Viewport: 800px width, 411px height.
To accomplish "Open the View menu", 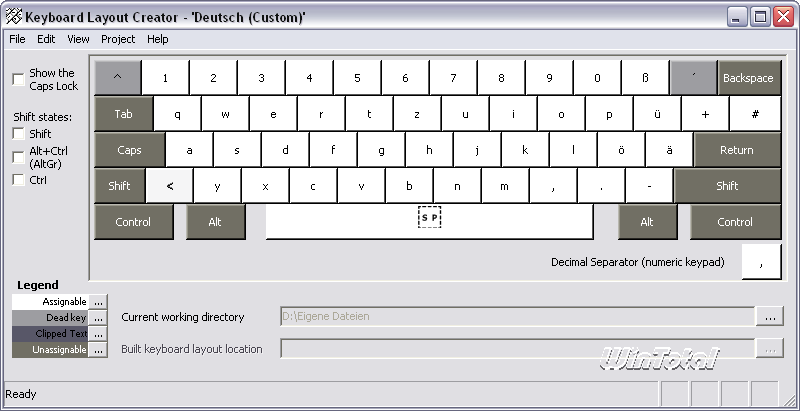I will pos(78,39).
